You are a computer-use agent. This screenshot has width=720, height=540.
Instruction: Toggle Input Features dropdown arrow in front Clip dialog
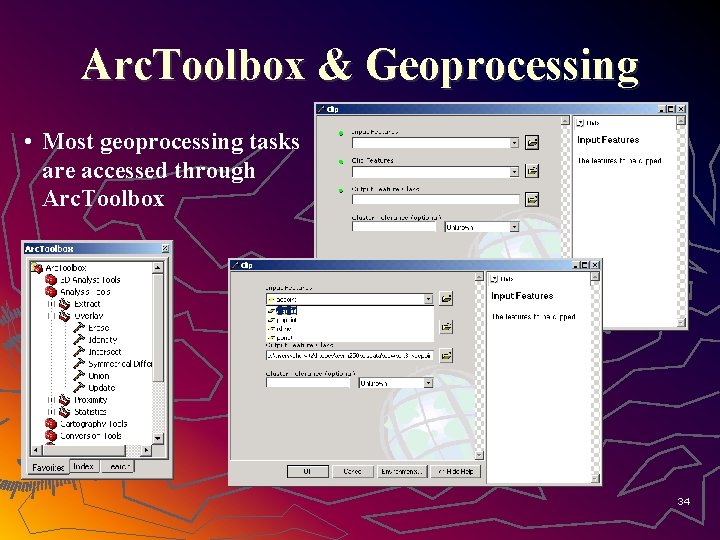click(x=428, y=299)
